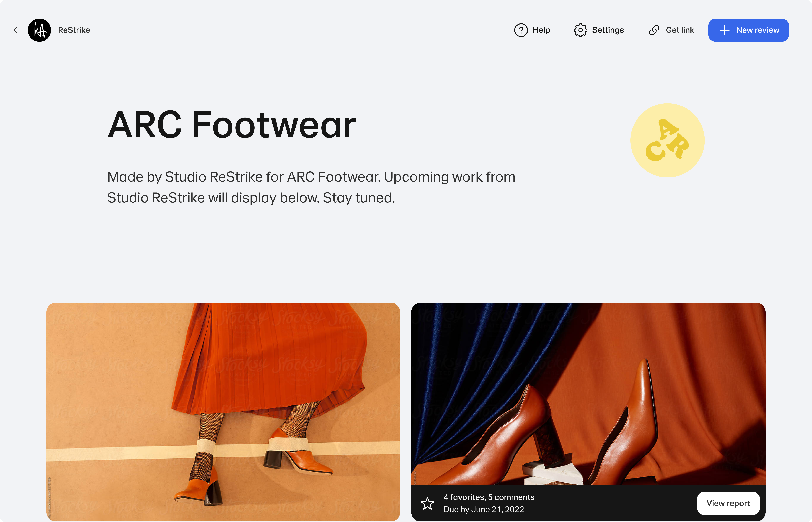
Task: Select the ARC Footwear page title
Action: 232,125
